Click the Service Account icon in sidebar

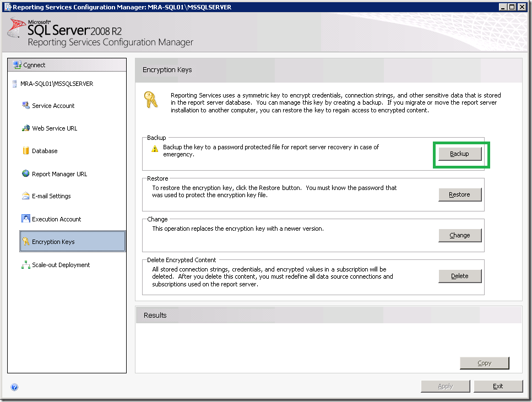[25, 106]
